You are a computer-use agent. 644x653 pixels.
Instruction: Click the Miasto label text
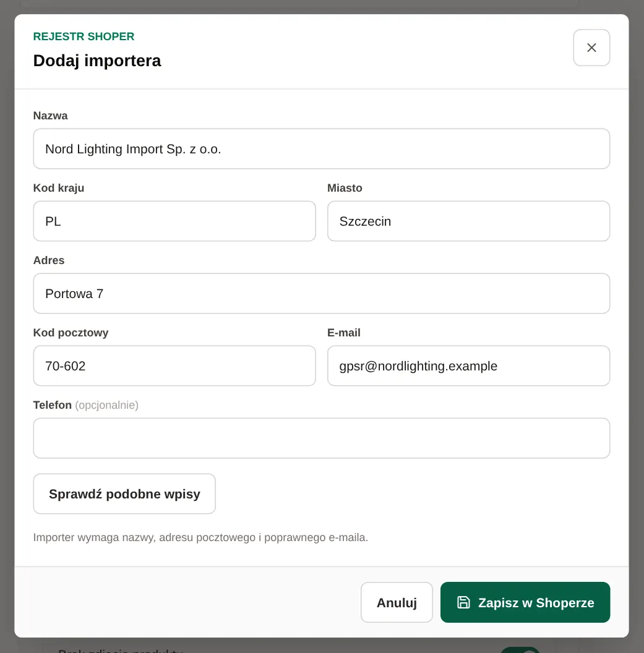[x=345, y=188]
